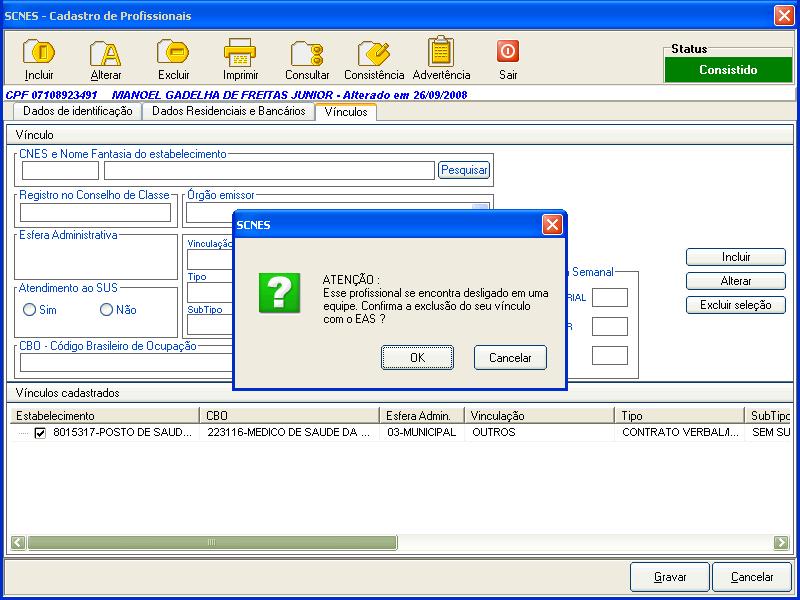Viewport: 800px width, 600px height.
Task: Click the CBO column header
Action: (x=289, y=416)
